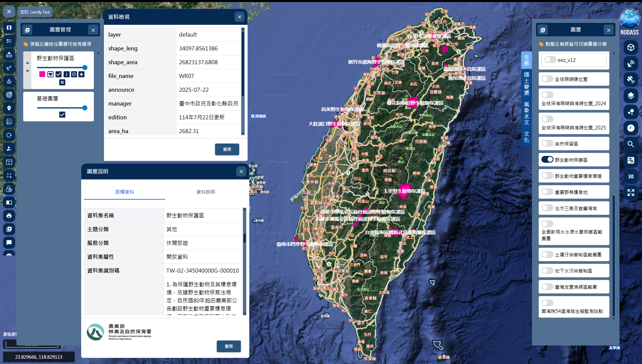Open the palette style editor for 野生動物保護區
The width and height of the screenshot is (642, 364).
tap(74, 74)
